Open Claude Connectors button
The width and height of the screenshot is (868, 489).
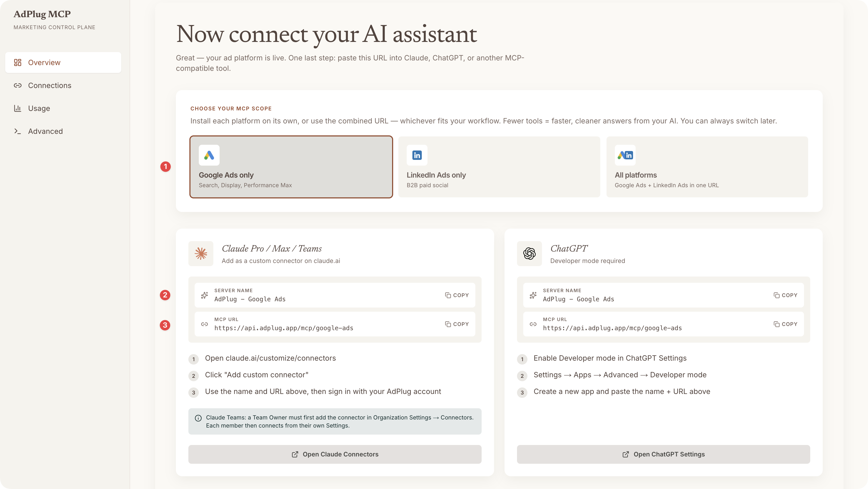[x=335, y=454]
